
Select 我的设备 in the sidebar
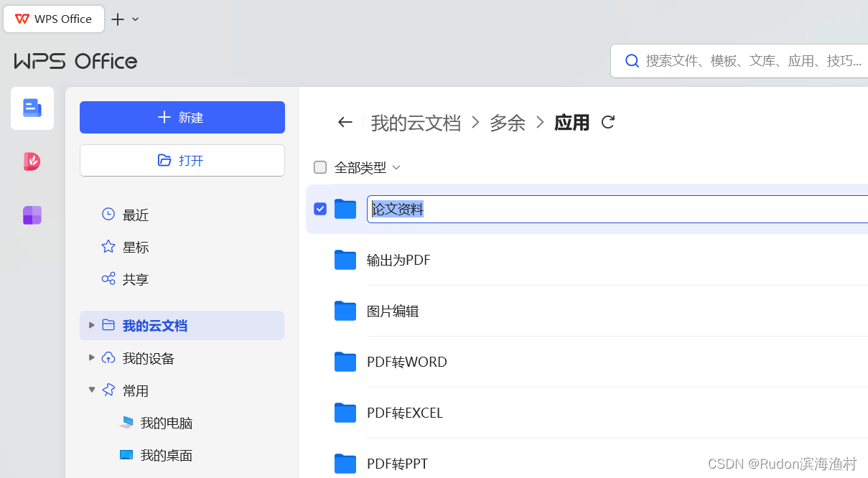149,358
